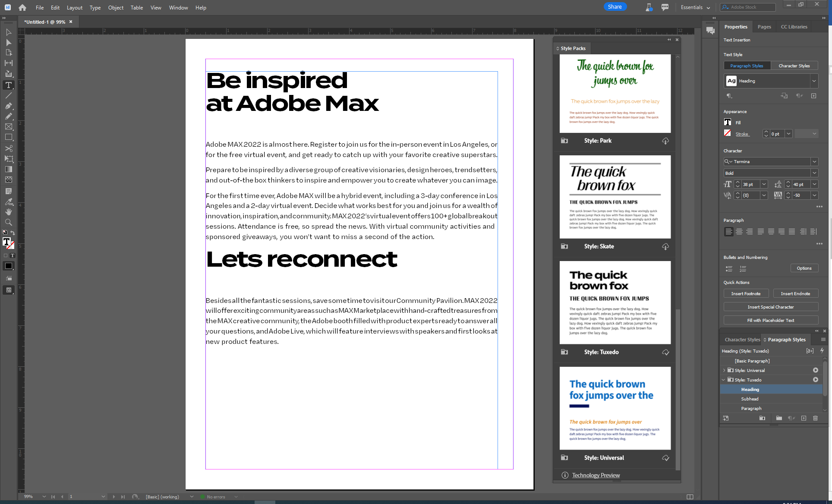The width and height of the screenshot is (832, 504).
Task: Open the Bold font style dropdown
Action: [814, 173]
